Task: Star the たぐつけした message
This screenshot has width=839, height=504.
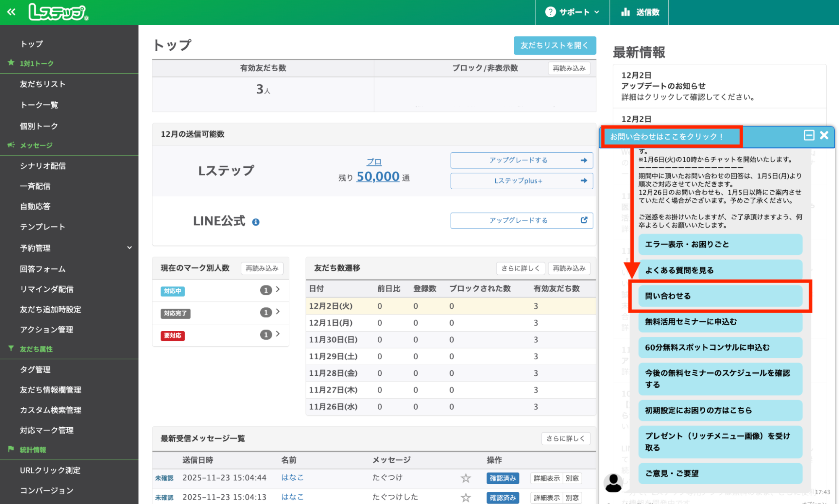Action: (x=465, y=497)
